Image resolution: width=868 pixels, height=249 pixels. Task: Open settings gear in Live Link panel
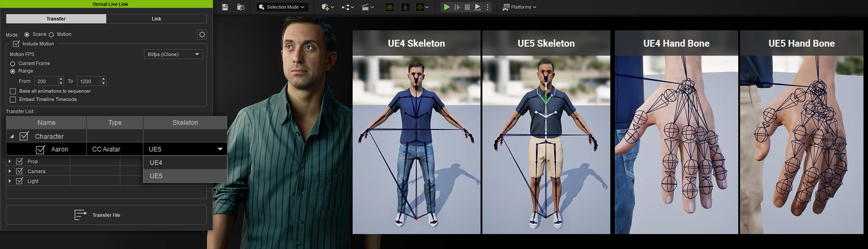[x=202, y=34]
